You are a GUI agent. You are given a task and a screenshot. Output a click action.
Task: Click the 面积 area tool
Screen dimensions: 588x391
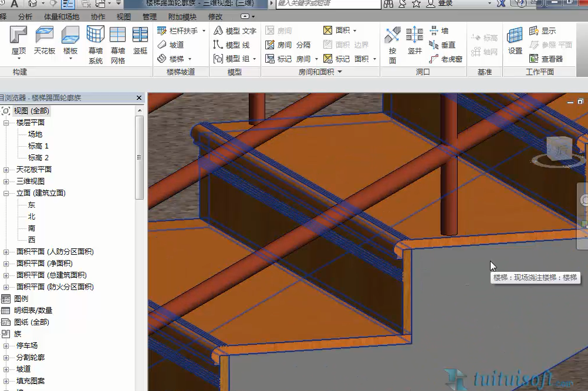[337, 31]
